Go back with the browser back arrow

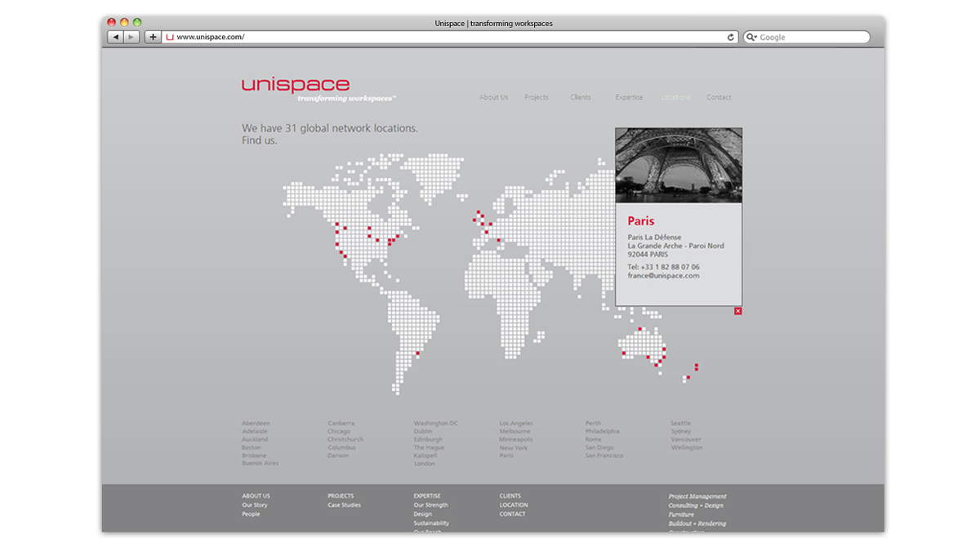[x=115, y=37]
